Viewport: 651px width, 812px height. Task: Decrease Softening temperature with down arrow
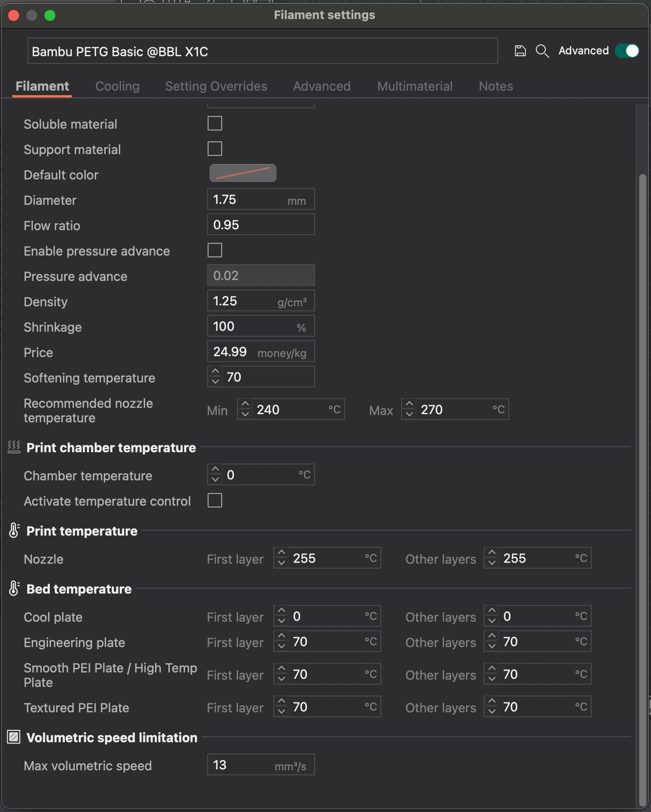point(215,382)
